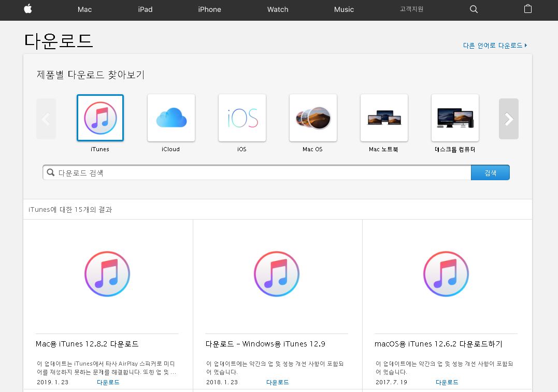The image size is (558, 392).
Task: Select the 데스크톱 컴퓨터 product tile
Action: 455,118
